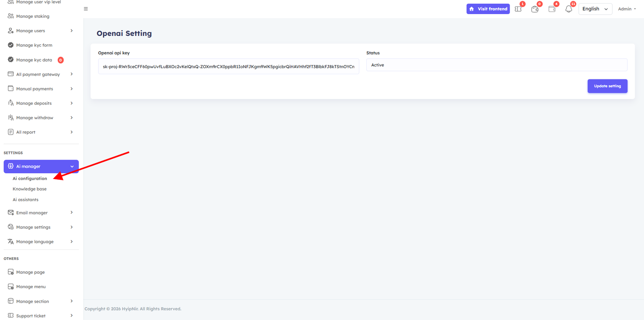
Task: Select Ai assistants in the sidebar
Action: coord(26,200)
